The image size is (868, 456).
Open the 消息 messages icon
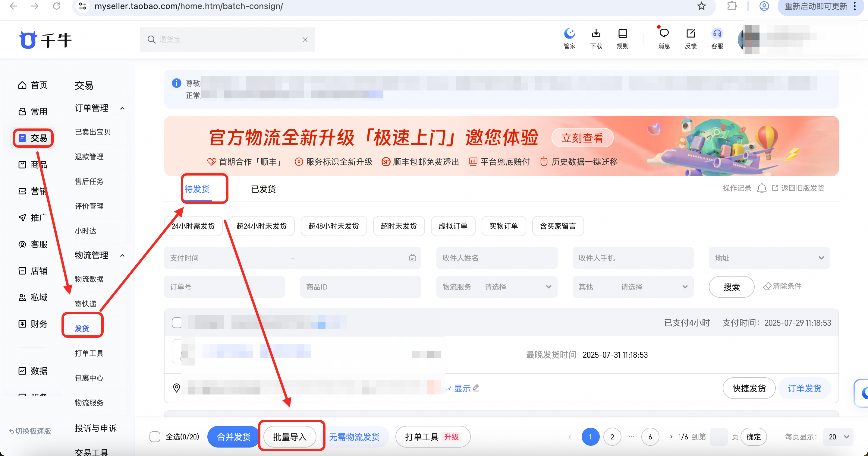pos(664,38)
